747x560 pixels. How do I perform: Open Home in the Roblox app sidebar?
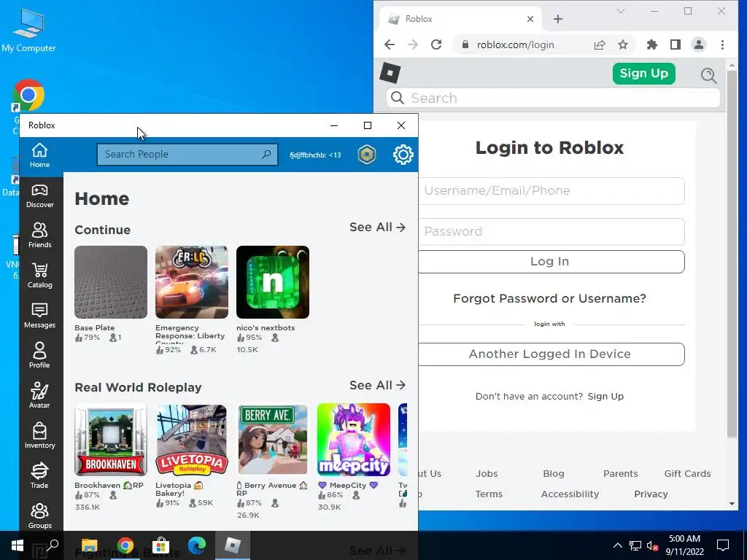click(x=39, y=156)
